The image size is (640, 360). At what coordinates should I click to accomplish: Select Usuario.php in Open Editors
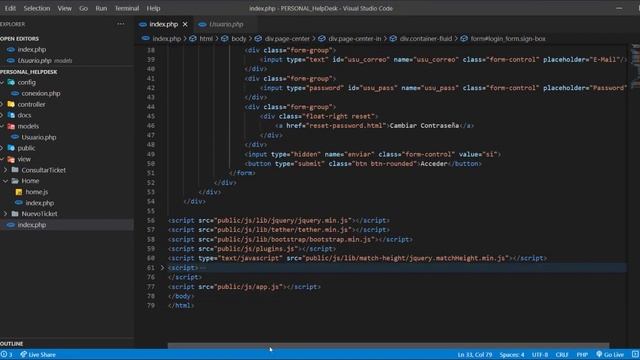point(35,60)
